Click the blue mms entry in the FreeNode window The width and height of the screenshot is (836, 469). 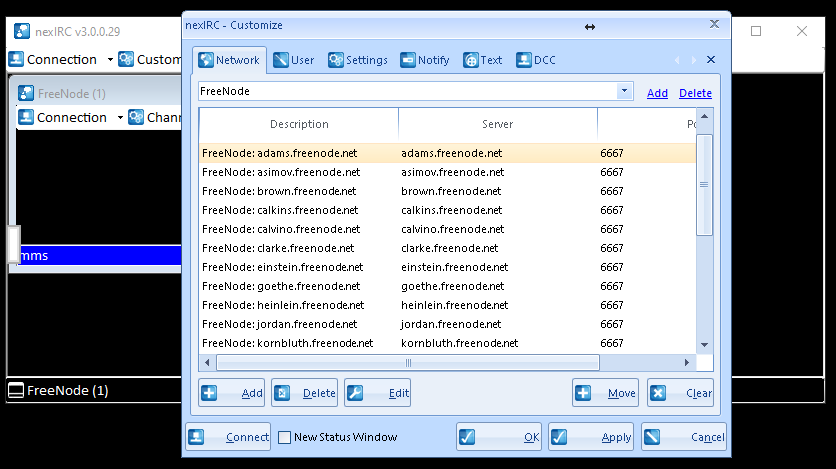100,255
